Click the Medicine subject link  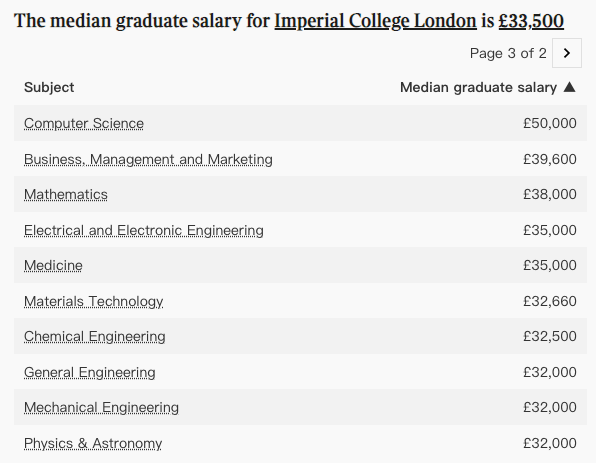(x=53, y=265)
